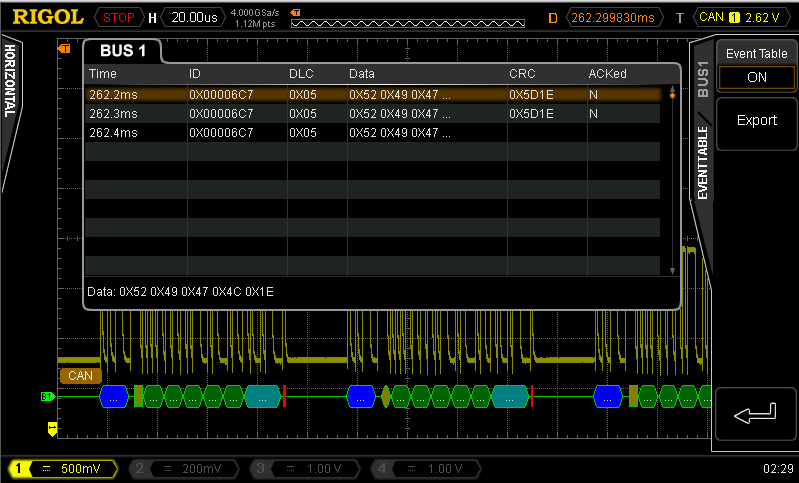Click the STOP run status button
The width and height of the screenshot is (799, 483).
120,17
